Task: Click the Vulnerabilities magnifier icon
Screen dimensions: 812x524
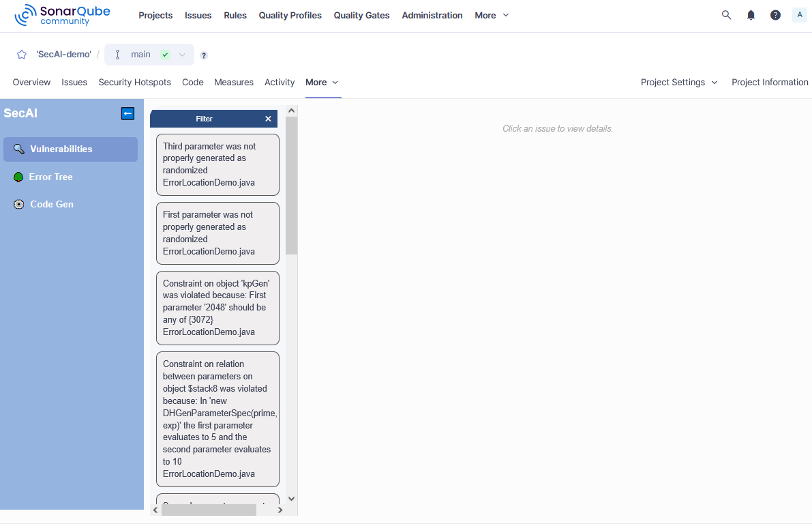Action: point(18,149)
